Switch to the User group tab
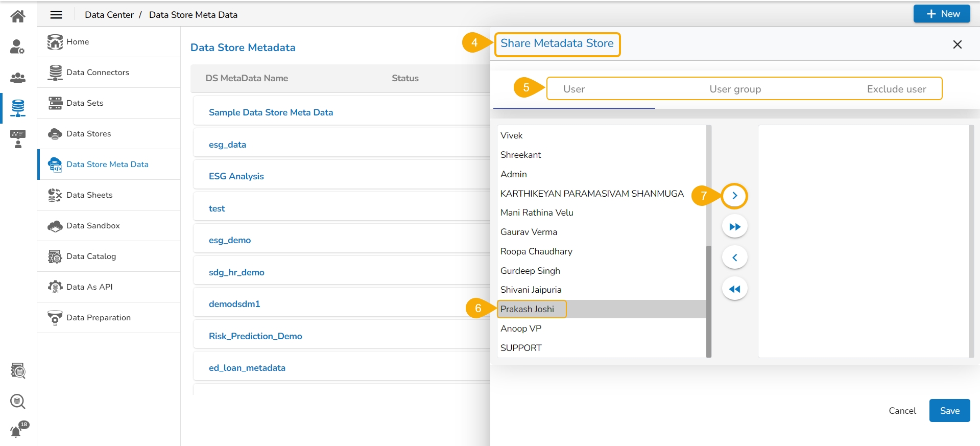 pyautogui.click(x=735, y=89)
